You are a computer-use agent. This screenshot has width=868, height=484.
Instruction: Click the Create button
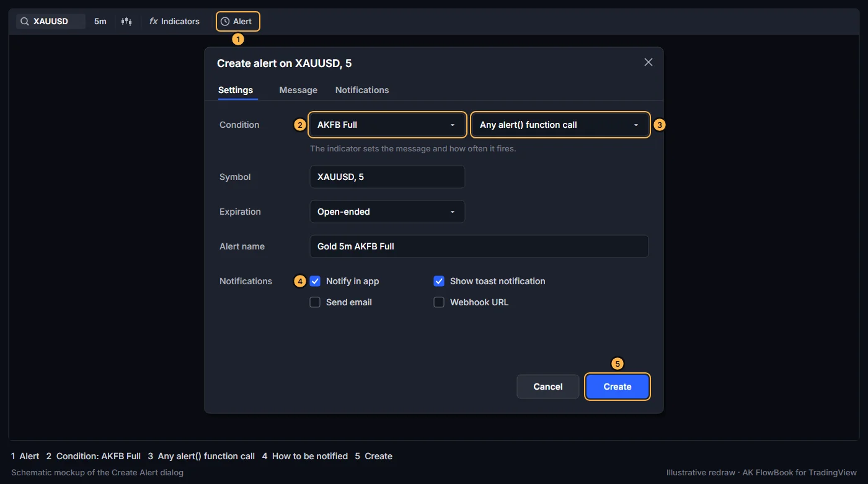tap(618, 387)
